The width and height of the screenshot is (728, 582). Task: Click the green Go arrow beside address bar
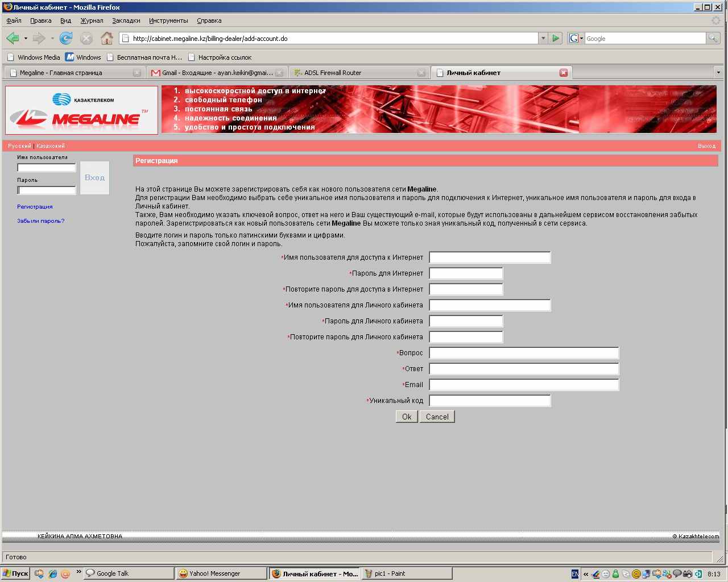click(x=556, y=38)
